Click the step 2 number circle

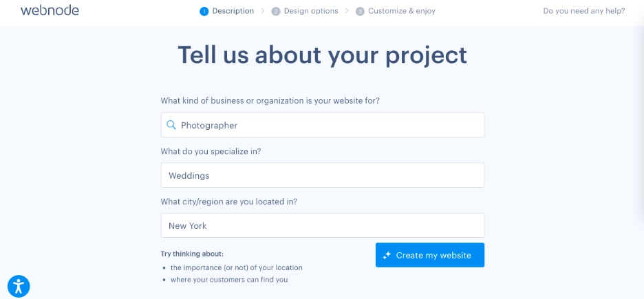coord(276,11)
